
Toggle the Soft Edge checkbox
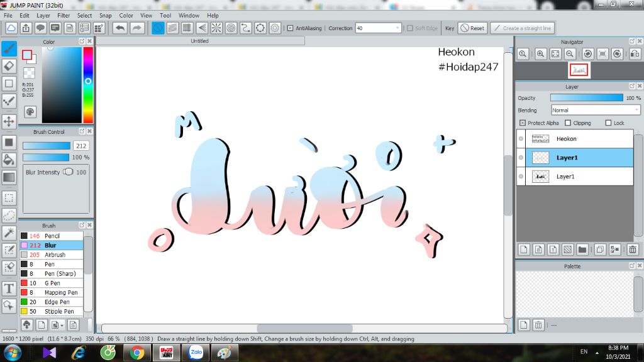pos(409,28)
